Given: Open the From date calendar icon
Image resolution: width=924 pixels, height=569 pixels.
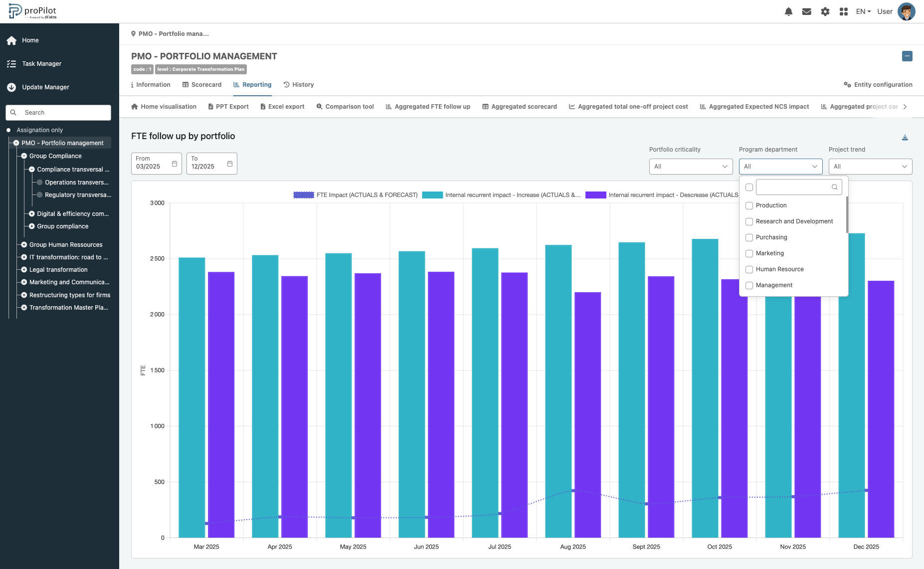Looking at the screenshot, I should point(175,164).
